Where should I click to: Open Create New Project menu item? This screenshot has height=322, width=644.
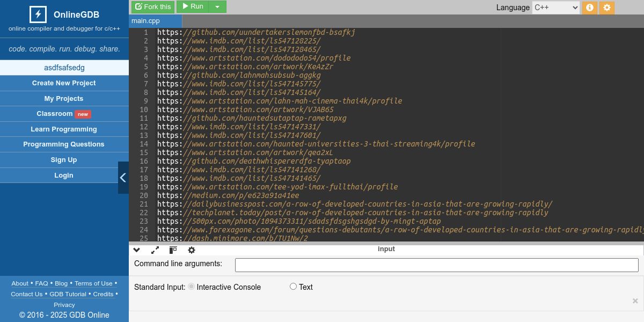click(x=64, y=83)
